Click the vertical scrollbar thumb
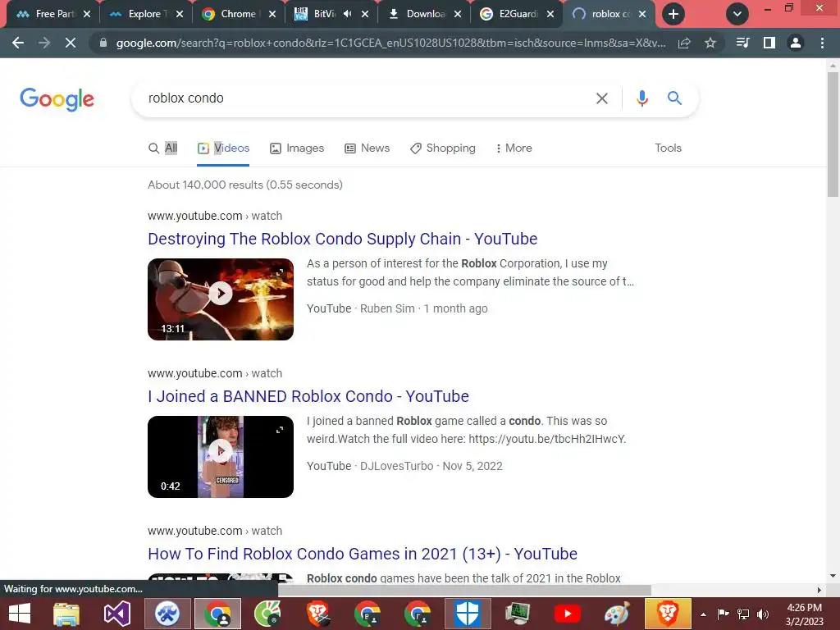This screenshot has height=630, width=840. tap(833, 134)
